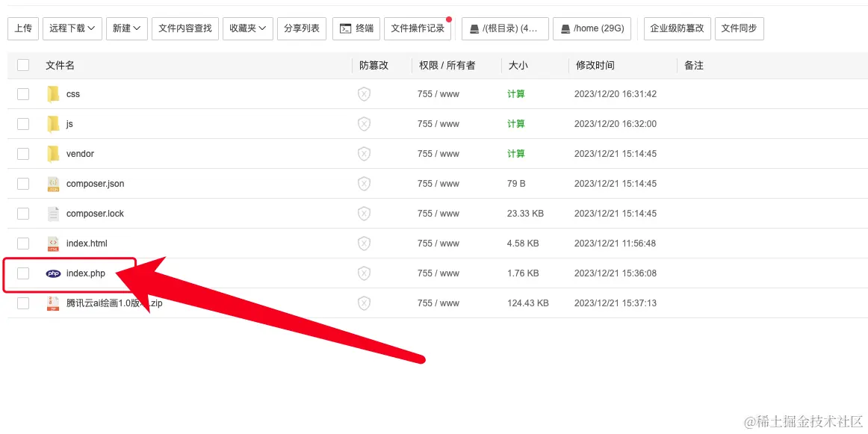Click the 防篡改 column header
868x434 pixels.
tap(374, 65)
